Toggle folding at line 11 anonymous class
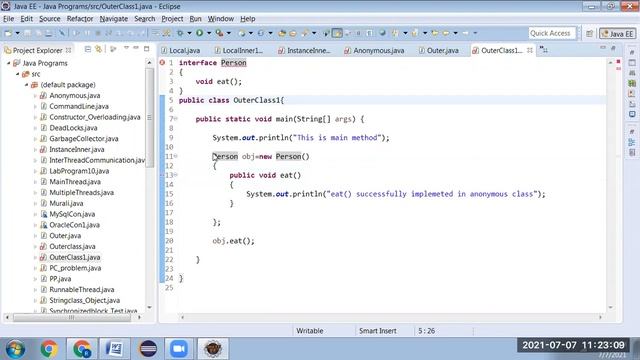 click(x=176, y=156)
